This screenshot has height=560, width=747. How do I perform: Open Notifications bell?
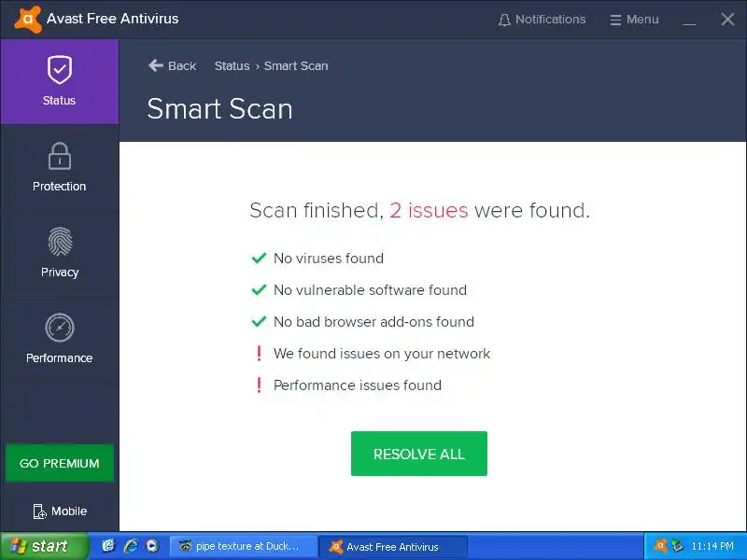pyautogui.click(x=542, y=20)
